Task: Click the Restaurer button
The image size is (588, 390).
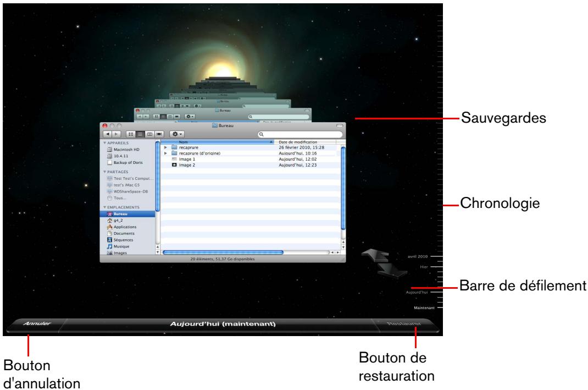Action: [x=404, y=323]
